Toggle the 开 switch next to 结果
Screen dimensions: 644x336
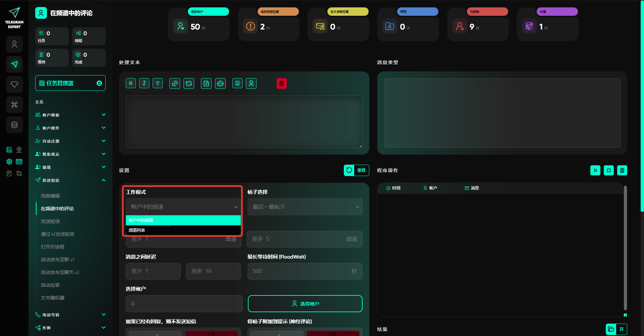[x=621, y=329]
